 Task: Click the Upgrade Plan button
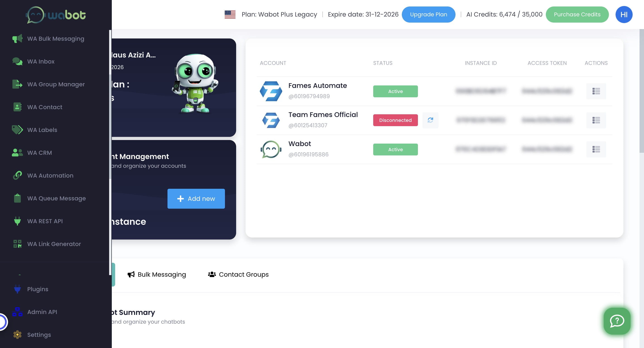point(428,15)
